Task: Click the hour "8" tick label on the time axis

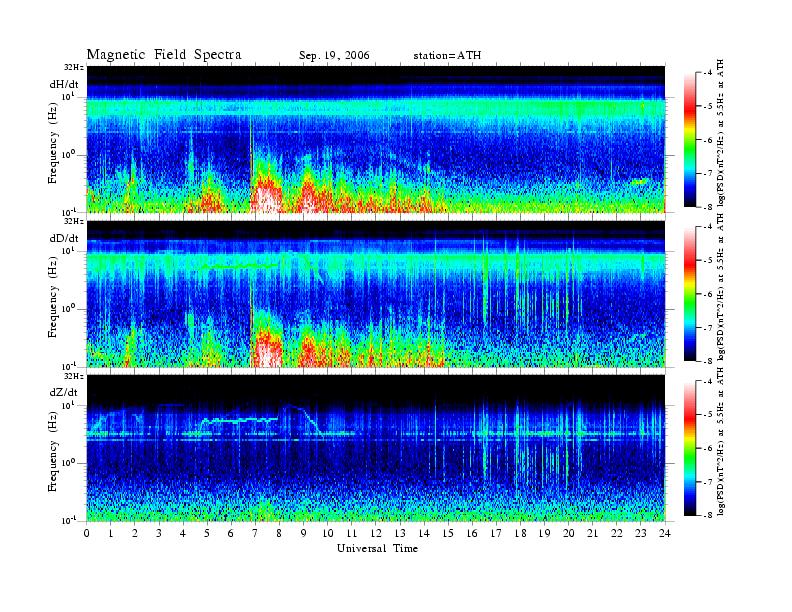Action: (279, 533)
